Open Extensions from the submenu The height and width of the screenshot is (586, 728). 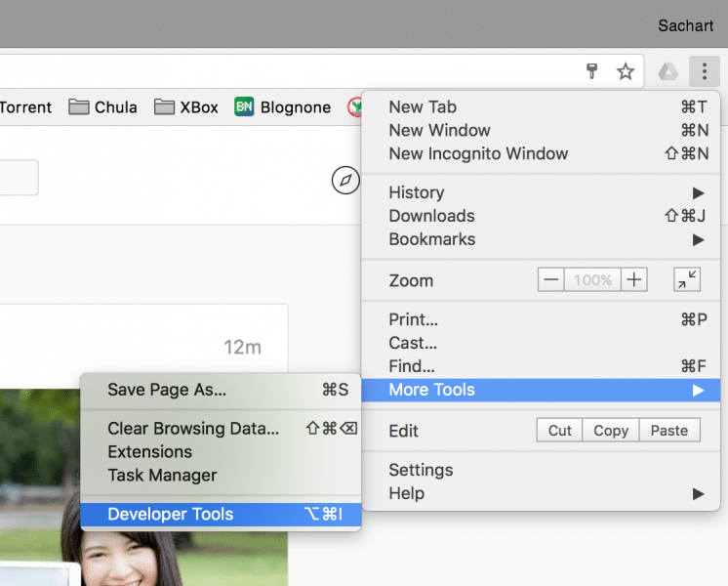[221, 451]
